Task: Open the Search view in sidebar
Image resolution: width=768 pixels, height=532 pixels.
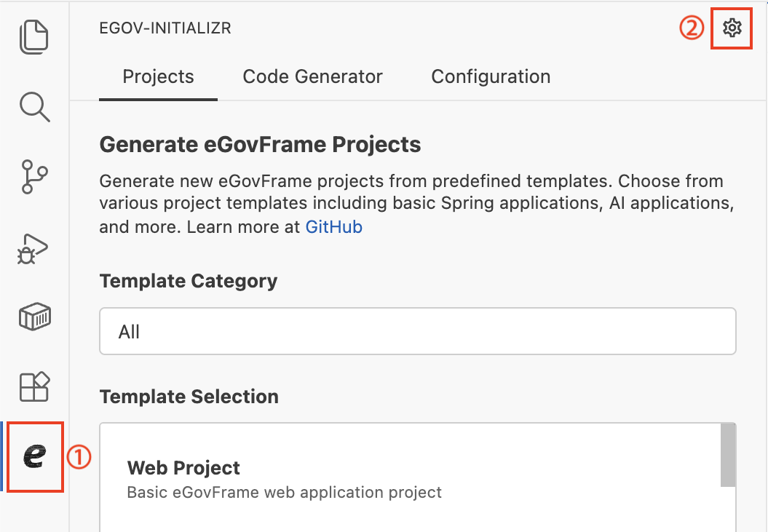Action: (x=34, y=106)
